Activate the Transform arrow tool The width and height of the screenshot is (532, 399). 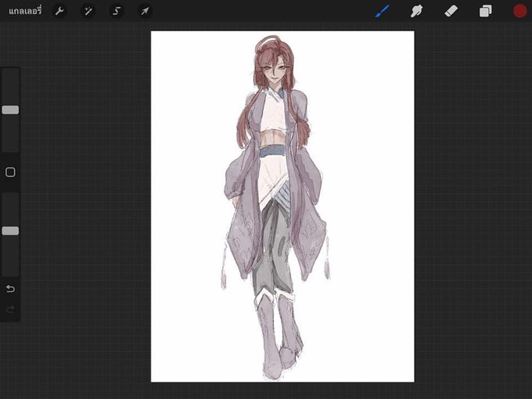pos(145,11)
